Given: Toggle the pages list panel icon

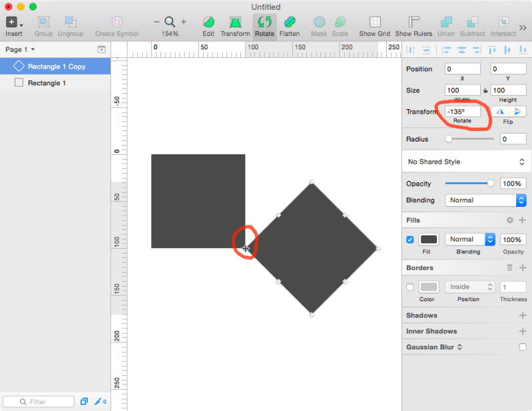Looking at the screenshot, I should [101, 49].
